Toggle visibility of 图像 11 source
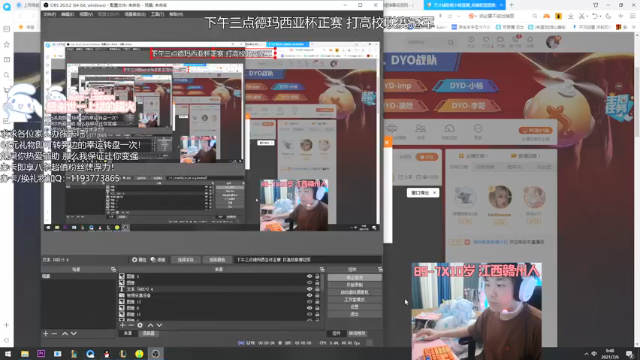The width and height of the screenshot is (640, 360). [309, 314]
